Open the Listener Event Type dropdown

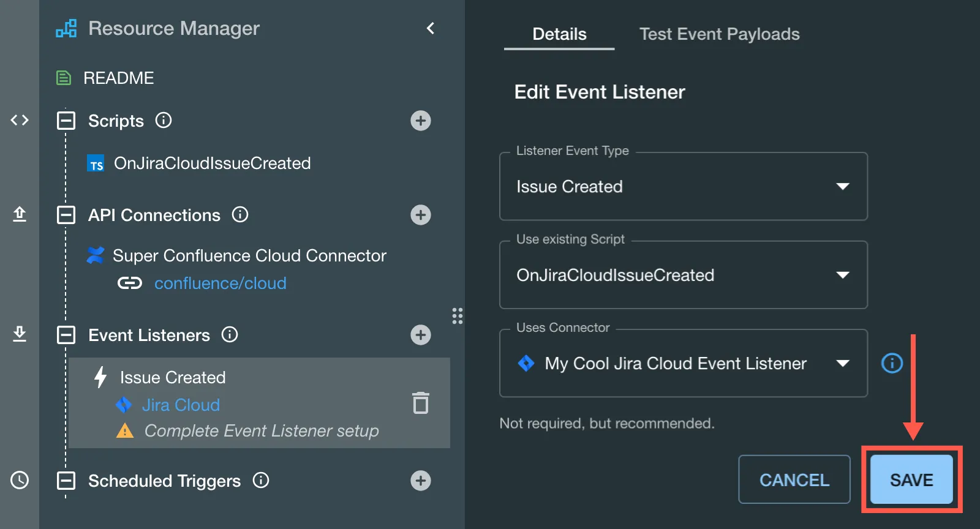(x=684, y=186)
